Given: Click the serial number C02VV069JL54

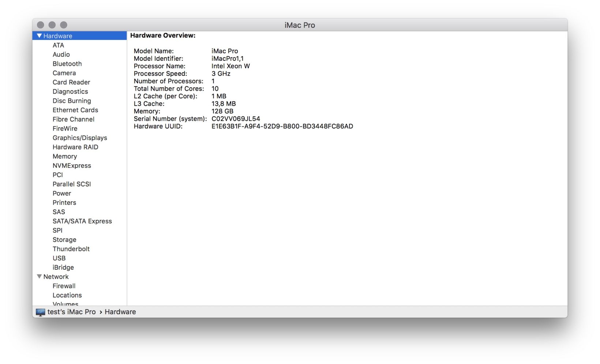Looking at the screenshot, I should pyautogui.click(x=236, y=119).
